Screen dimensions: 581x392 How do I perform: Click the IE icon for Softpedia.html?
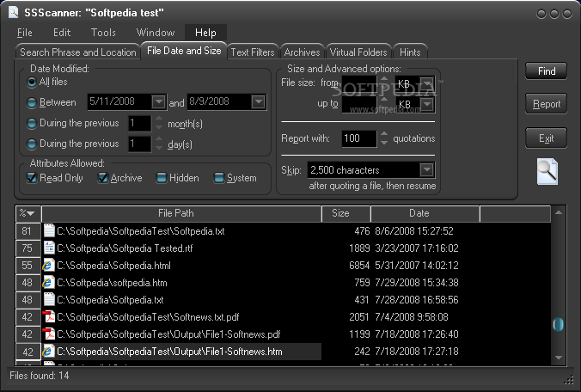coord(48,265)
